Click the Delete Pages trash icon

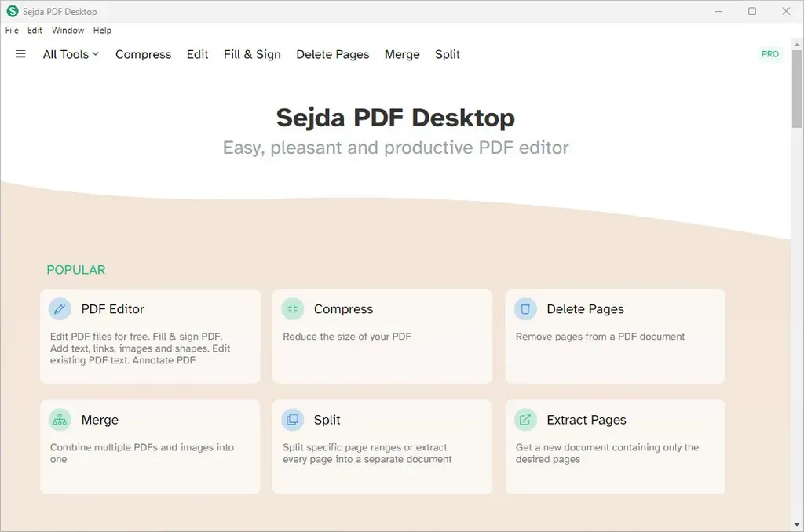[x=525, y=309]
